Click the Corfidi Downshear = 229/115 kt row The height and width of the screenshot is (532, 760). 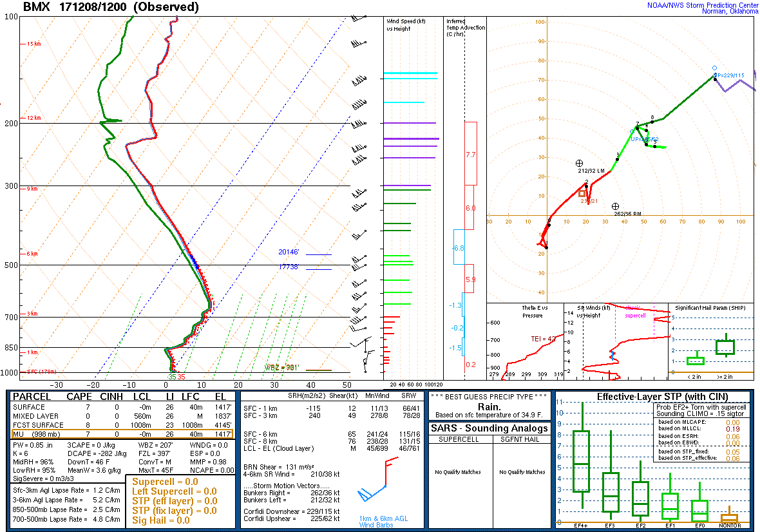coord(291,511)
